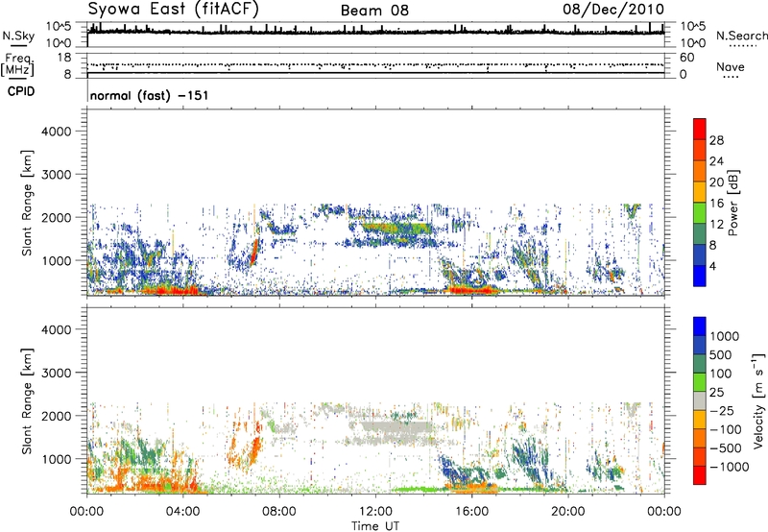Viewport: 768px width, 532px height.
Task: Click the "Beam 08" header label
Action: 374,11
